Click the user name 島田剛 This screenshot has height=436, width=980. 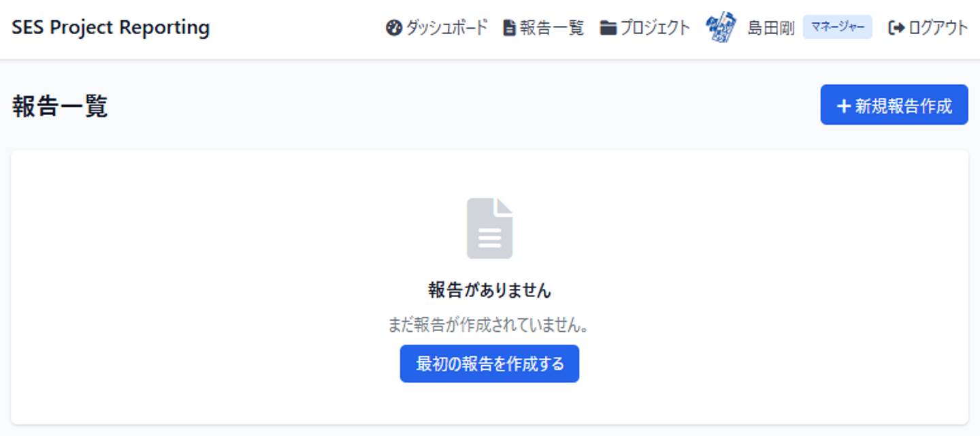point(771,28)
